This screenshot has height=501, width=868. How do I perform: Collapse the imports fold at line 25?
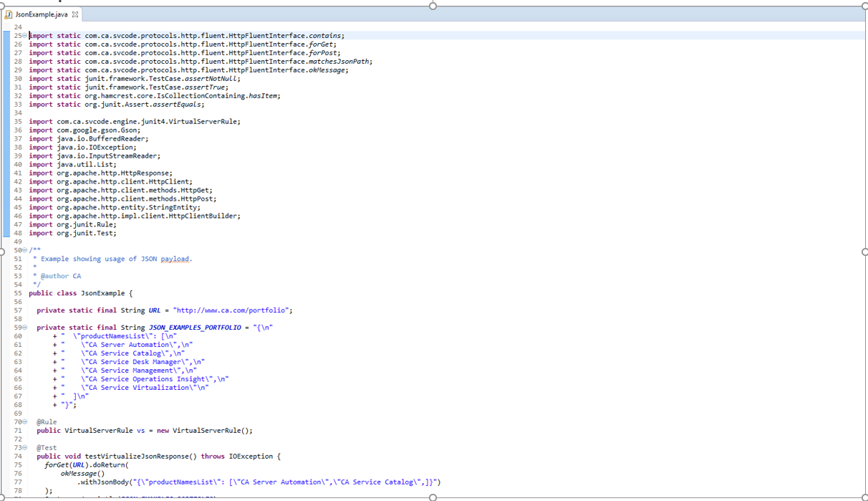click(25, 35)
